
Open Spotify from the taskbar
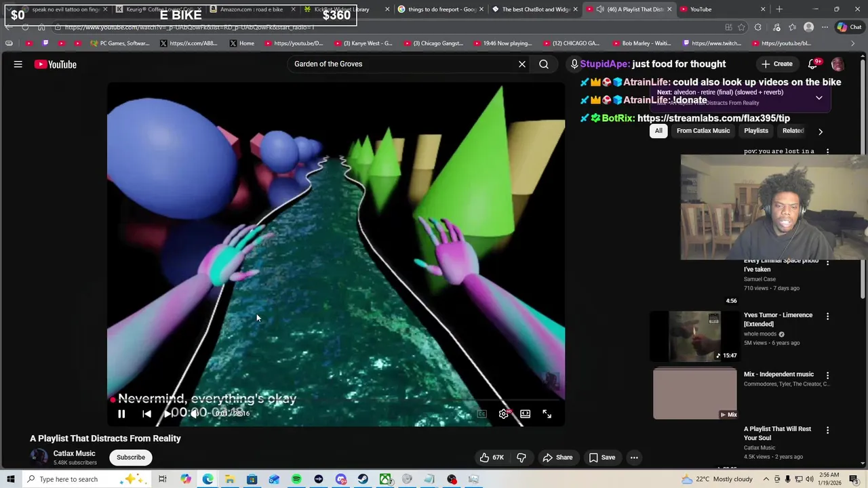[296, 479]
